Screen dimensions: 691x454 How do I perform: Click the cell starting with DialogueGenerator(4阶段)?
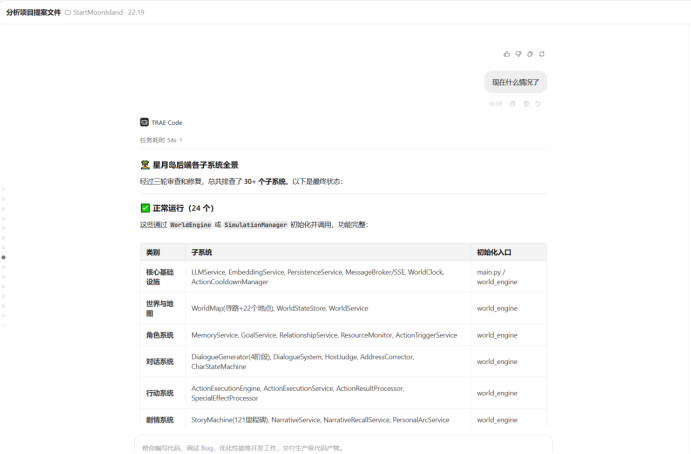click(327, 361)
